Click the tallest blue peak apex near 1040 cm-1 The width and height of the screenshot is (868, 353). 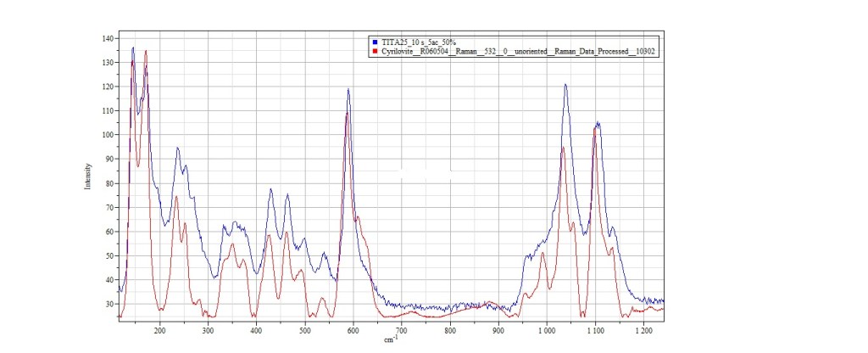point(565,85)
